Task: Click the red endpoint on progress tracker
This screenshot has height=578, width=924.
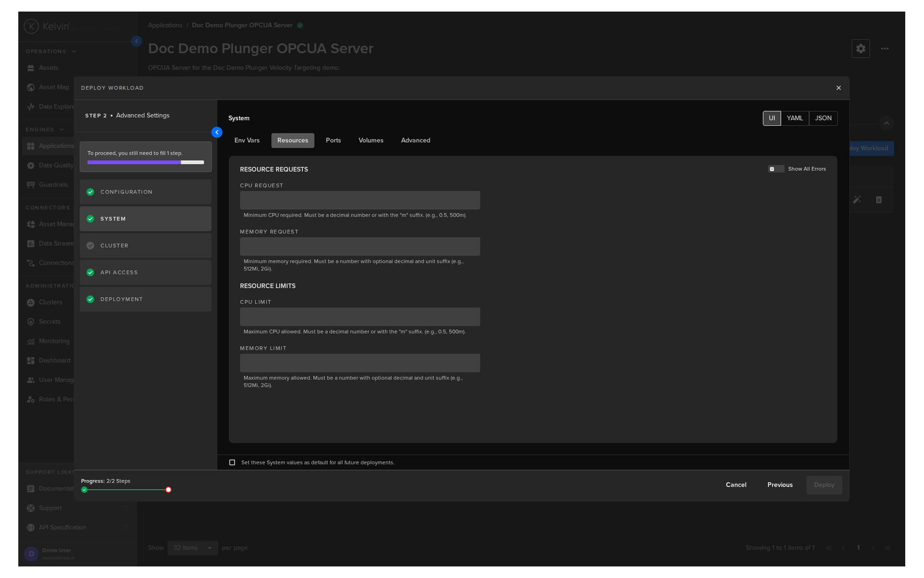Action: (x=168, y=490)
